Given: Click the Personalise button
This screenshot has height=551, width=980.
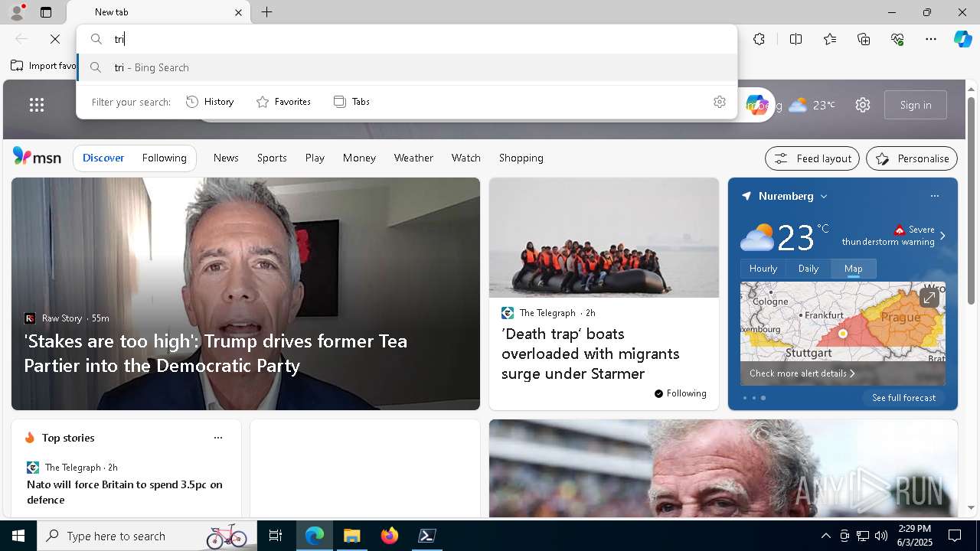Looking at the screenshot, I should [x=912, y=158].
